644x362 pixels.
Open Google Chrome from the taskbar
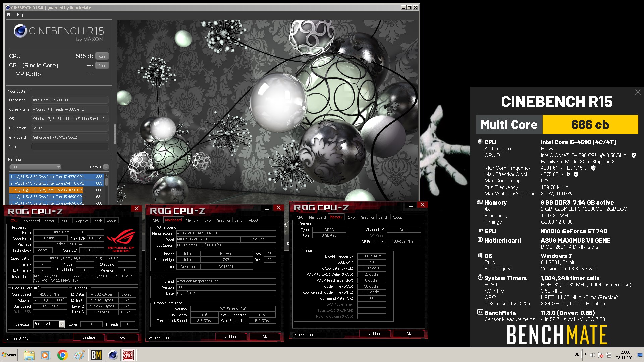coord(62,355)
